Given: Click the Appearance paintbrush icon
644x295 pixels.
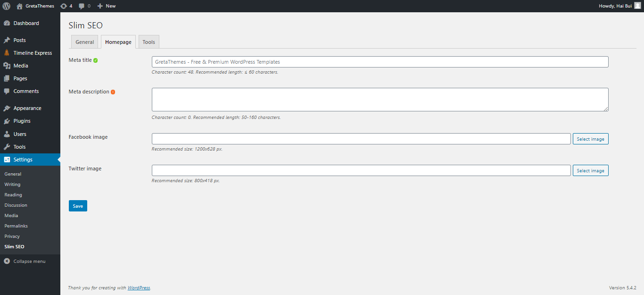Looking at the screenshot, I should [6, 108].
